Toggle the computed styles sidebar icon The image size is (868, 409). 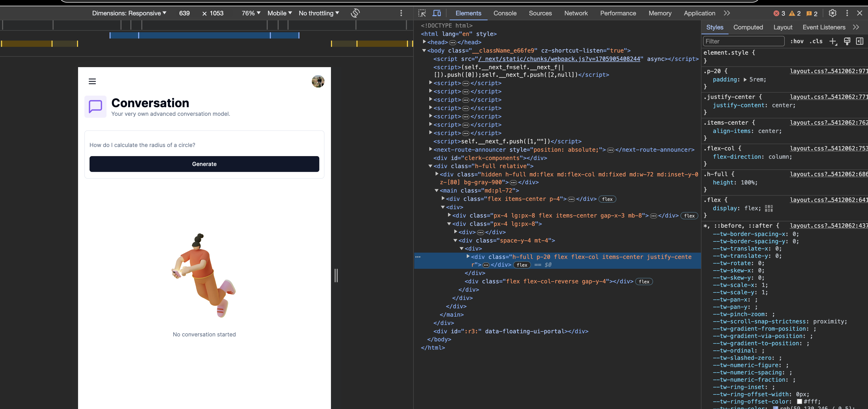[x=860, y=41]
